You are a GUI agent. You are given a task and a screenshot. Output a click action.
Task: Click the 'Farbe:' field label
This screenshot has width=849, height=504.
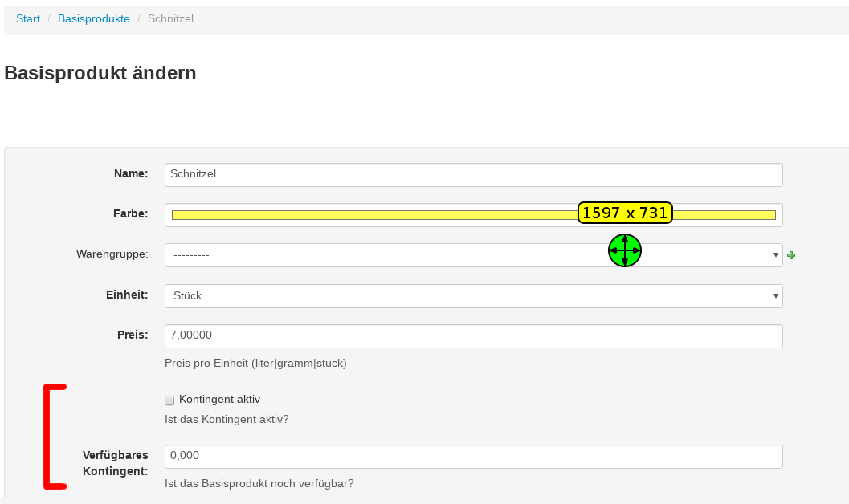[x=130, y=213]
